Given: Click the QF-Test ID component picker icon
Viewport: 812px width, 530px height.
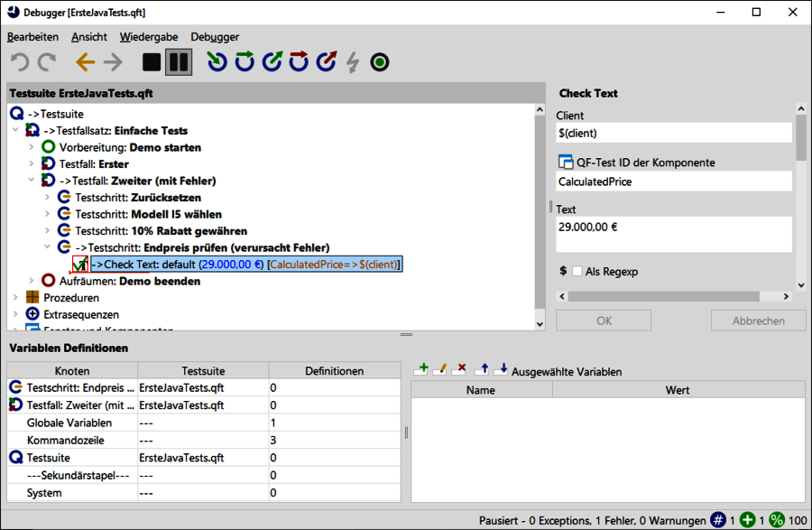Looking at the screenshot, I should point(566,163).
